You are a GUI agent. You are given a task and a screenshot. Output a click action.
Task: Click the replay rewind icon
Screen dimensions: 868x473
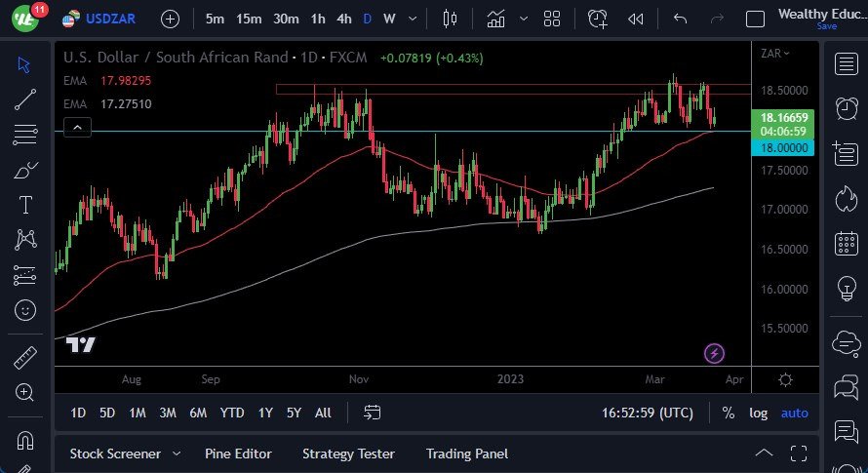click(x=636, y=19)
